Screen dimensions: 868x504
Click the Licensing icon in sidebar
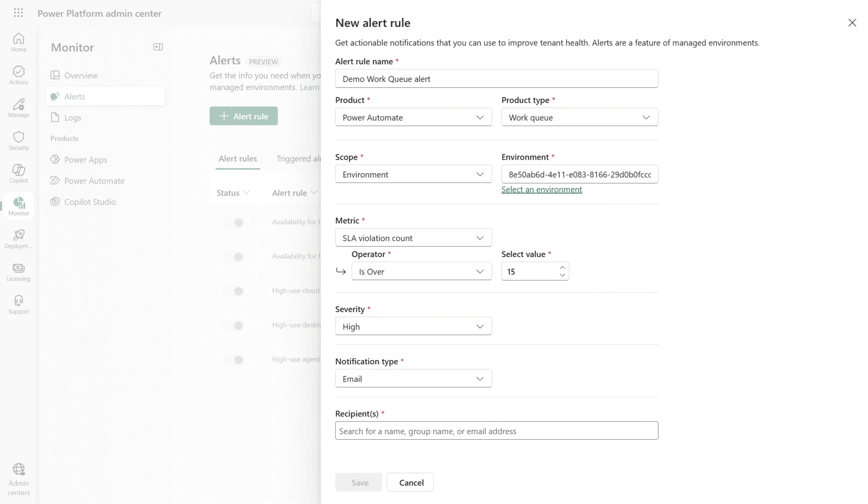point(19,271)
